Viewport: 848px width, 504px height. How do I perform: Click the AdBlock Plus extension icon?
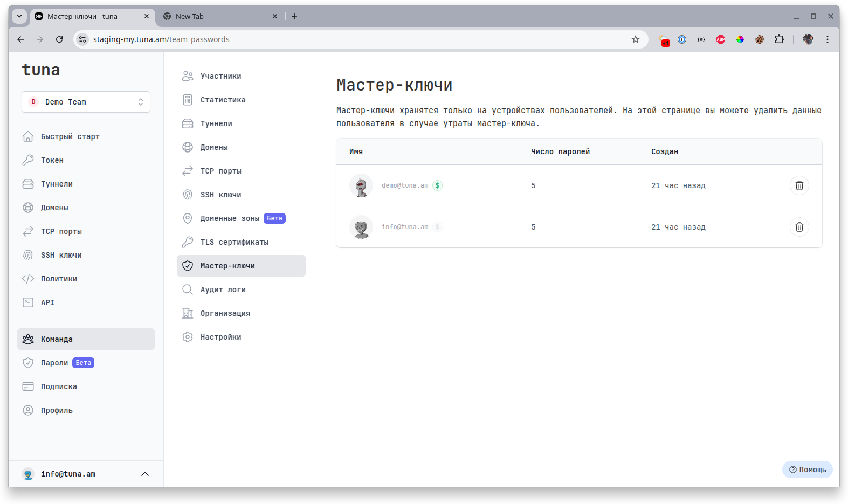[721, 39]
